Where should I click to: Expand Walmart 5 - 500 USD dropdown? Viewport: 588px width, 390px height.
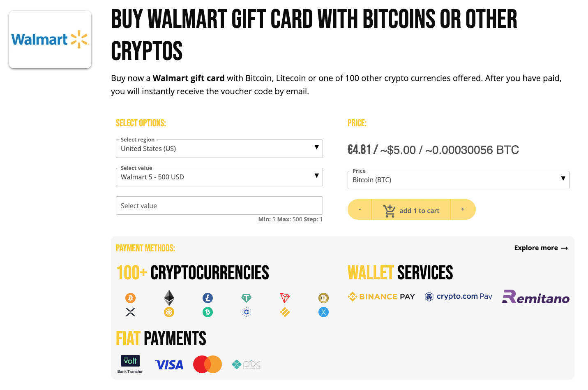coord(219,177)
